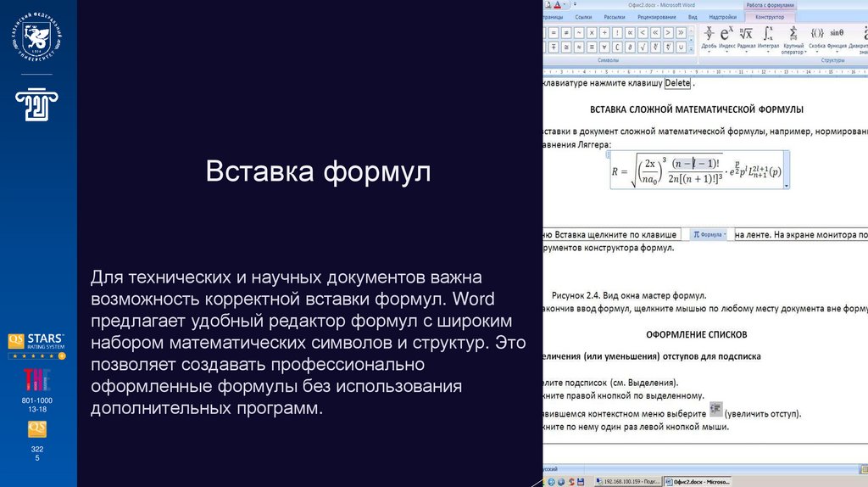Click the view button at status bar right end
868x487 pixels.
tap(864, 469)
